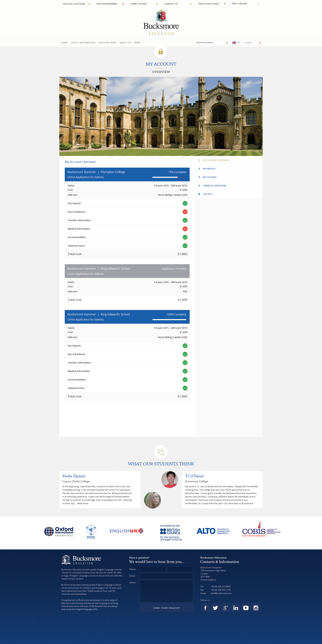Open News navigation link

[137, 43]
